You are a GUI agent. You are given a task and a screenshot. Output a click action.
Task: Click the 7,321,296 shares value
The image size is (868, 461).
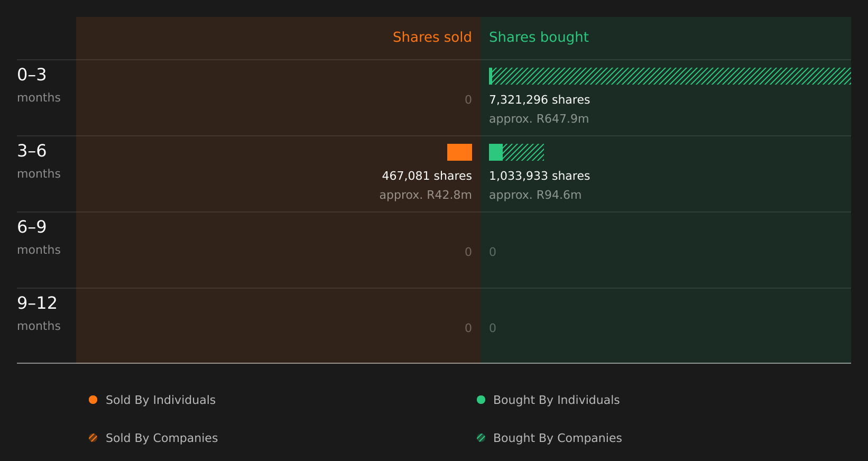pyautogui.click(x=539, y=99)
